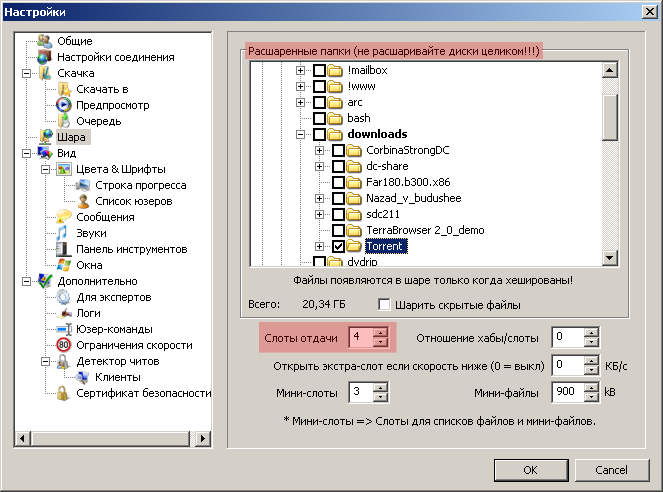Increase Слоты отдачи value

coord(380,333)
